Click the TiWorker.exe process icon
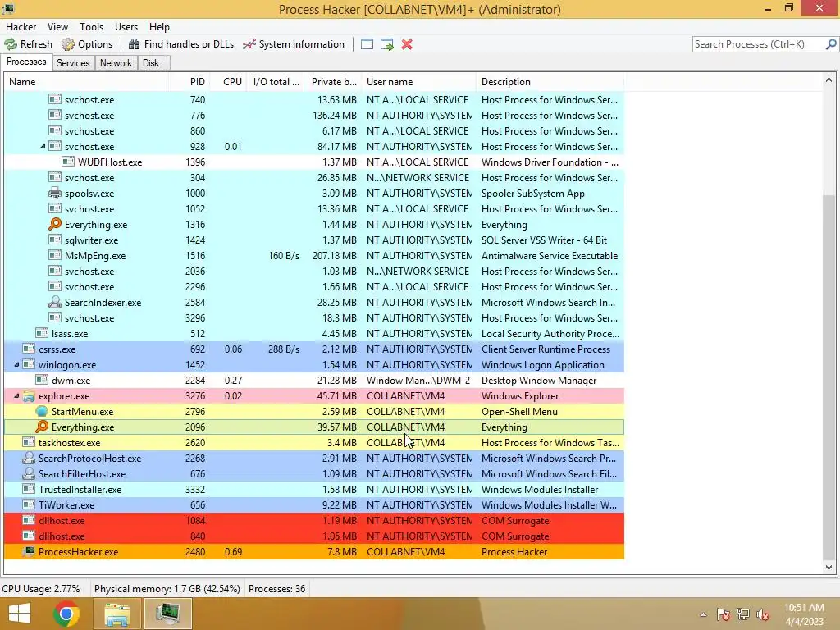This screenshot has height=630, width=840. [x=29, y=505]
